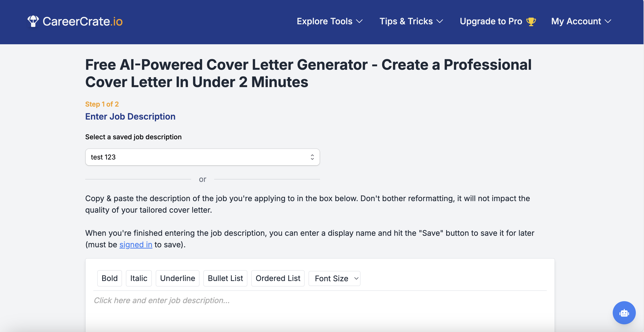Insert a Bullet List
Viewport: 644px width, 332px height.
tap(225, 278)
